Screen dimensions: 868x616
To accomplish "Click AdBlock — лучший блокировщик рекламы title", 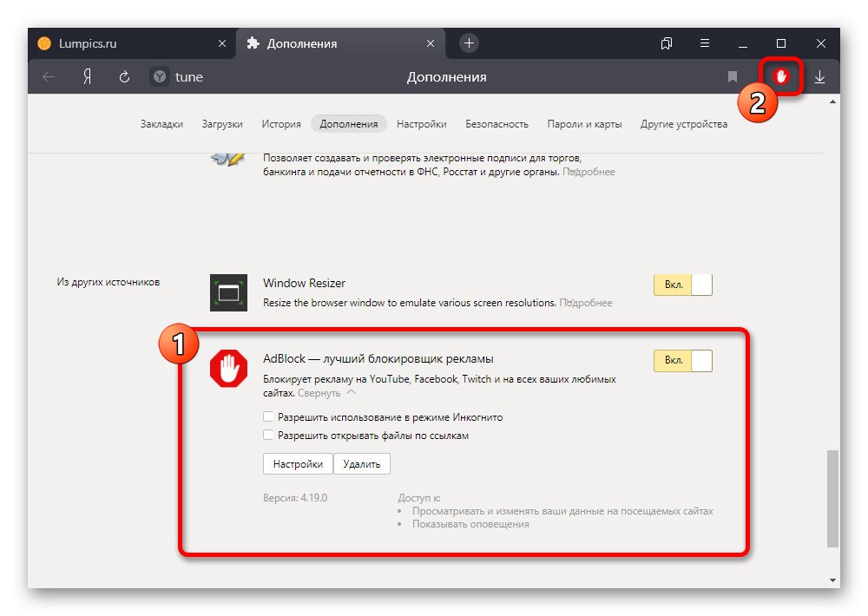I will pyautogui.click(x=378, y=358).
